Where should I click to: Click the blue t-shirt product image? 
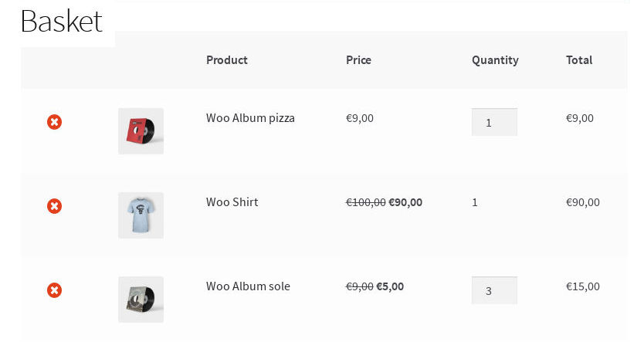(141, 215)
